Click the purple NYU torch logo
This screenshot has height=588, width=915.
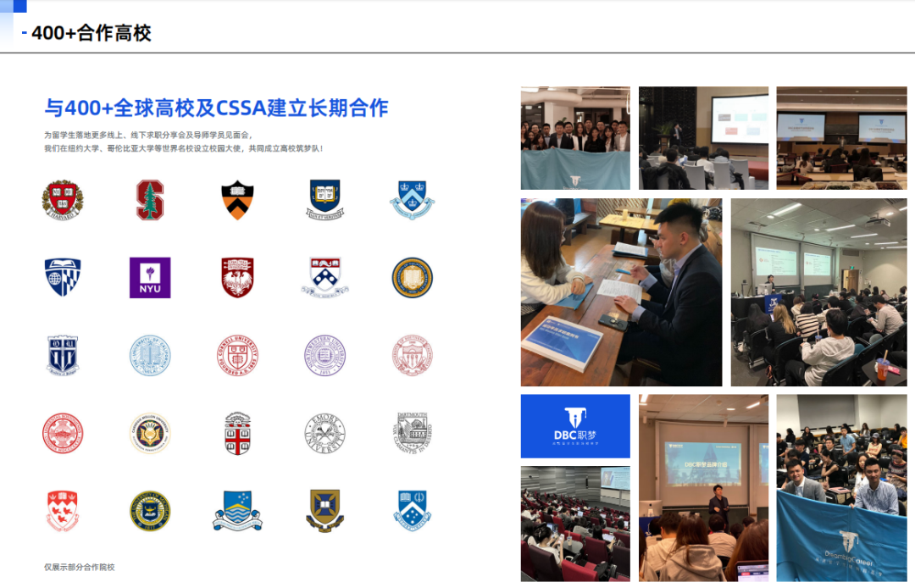(x=150, y=278)
